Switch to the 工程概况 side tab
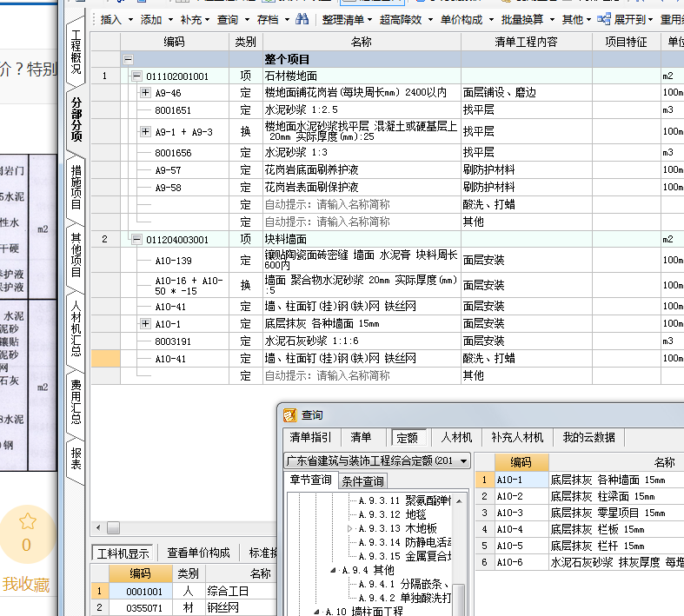Screen dimensions: 684x616 tap(76, 52)
